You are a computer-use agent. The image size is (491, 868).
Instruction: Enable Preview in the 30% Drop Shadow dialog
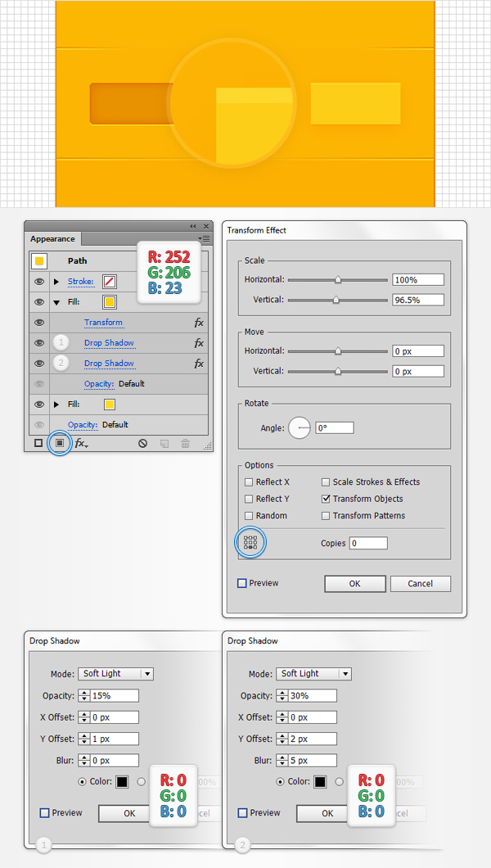[242, 813]
